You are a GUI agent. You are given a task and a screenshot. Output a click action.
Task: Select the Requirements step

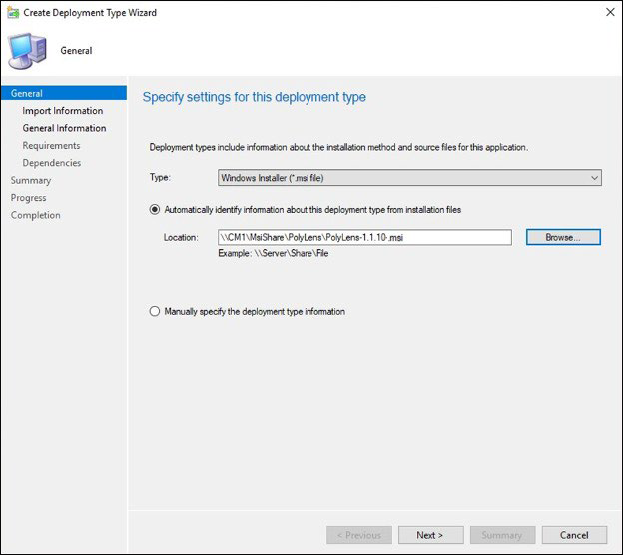pos(51,146)
